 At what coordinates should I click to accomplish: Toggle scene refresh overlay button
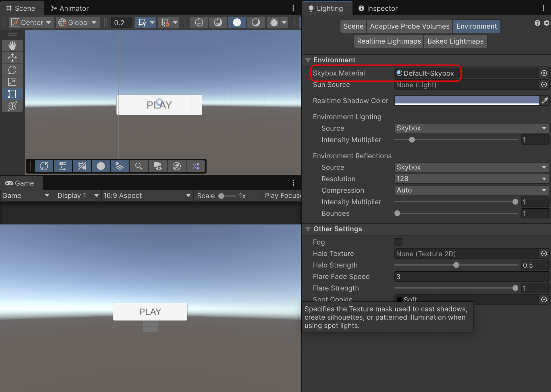click(44, 166)
